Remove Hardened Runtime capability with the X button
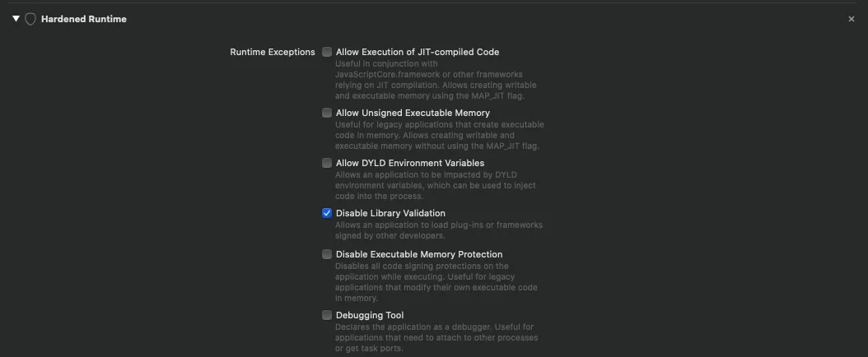The width and height of the screenshot is (868, 357). pos(852,19)
